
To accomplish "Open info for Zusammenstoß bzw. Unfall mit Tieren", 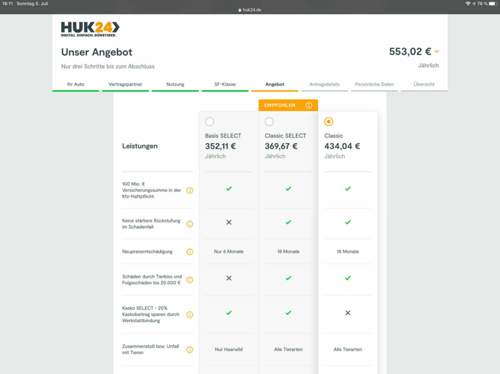I will coord(190,349).
